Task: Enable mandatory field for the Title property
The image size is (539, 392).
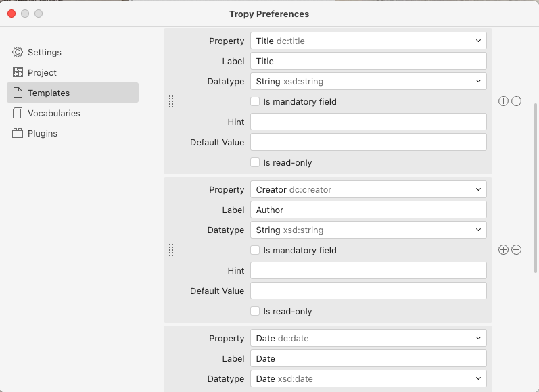Action: 255,101
